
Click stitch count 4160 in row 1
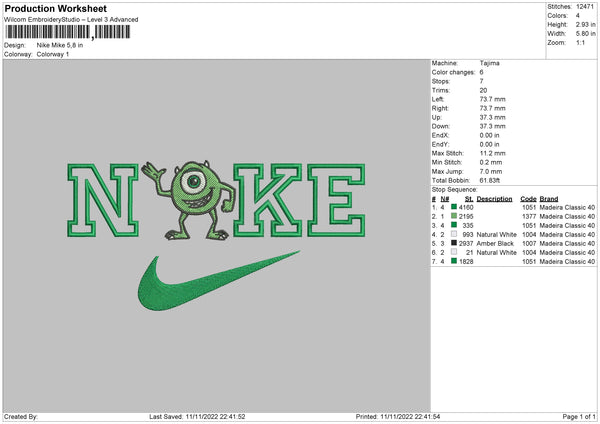point(466,207)
